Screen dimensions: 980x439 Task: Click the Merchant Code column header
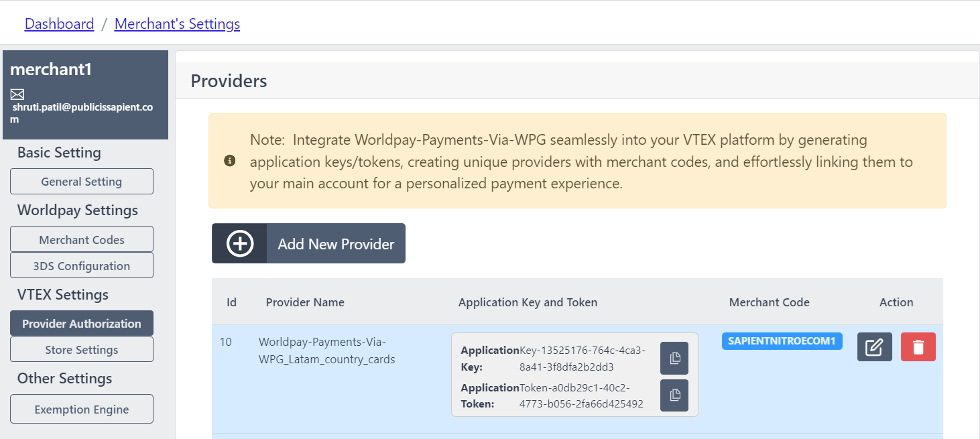pyautogui.click(x=769, y=302)
